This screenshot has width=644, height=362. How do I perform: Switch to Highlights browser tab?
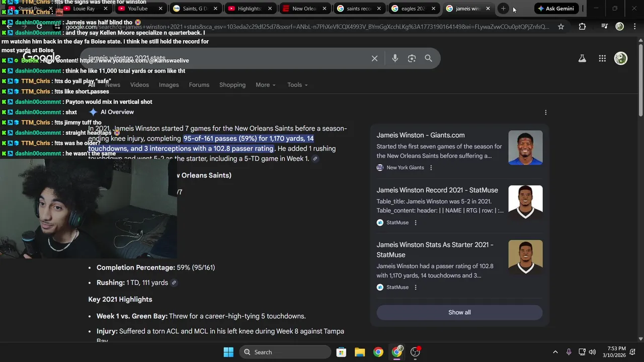(x=249, y=9)
